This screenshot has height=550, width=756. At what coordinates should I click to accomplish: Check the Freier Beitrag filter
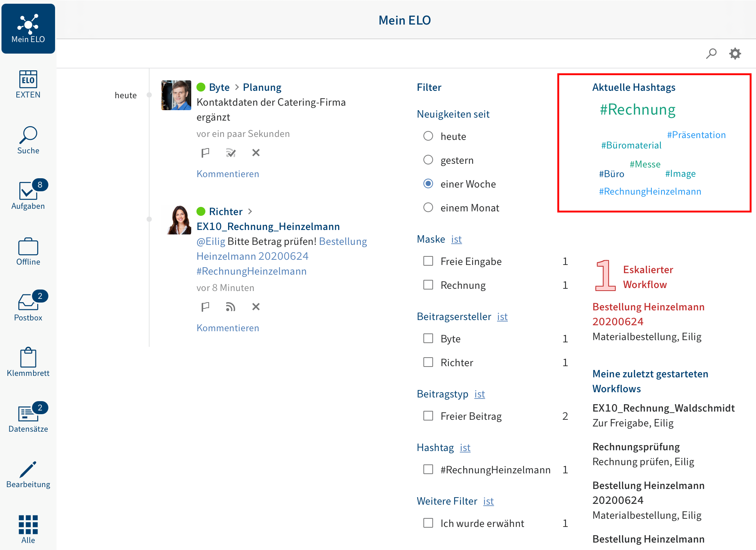(x=428, y=416)
